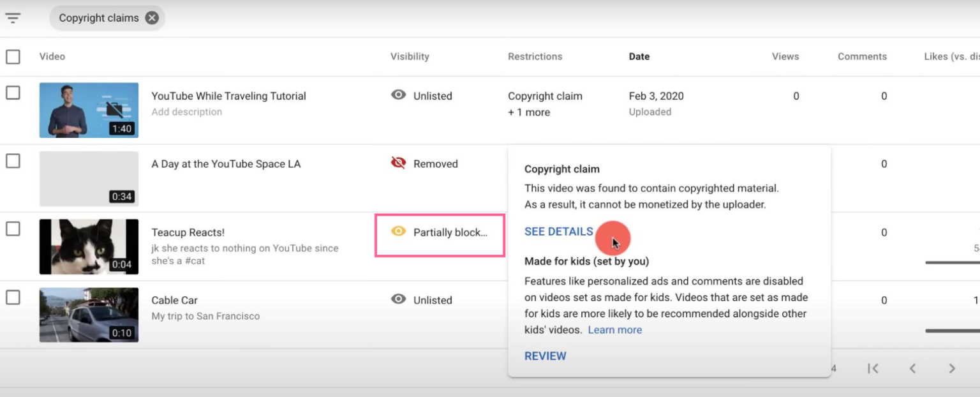Viewport: 980px width, 397px height.
Task: Open the Teacup Reacts! video thumbnail
Action: point(89,246)
